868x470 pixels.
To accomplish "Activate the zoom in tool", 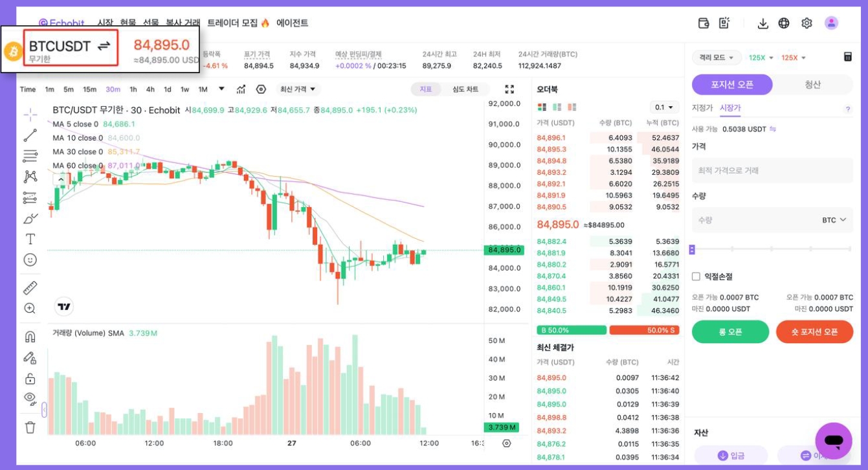I will pos(30,308).
